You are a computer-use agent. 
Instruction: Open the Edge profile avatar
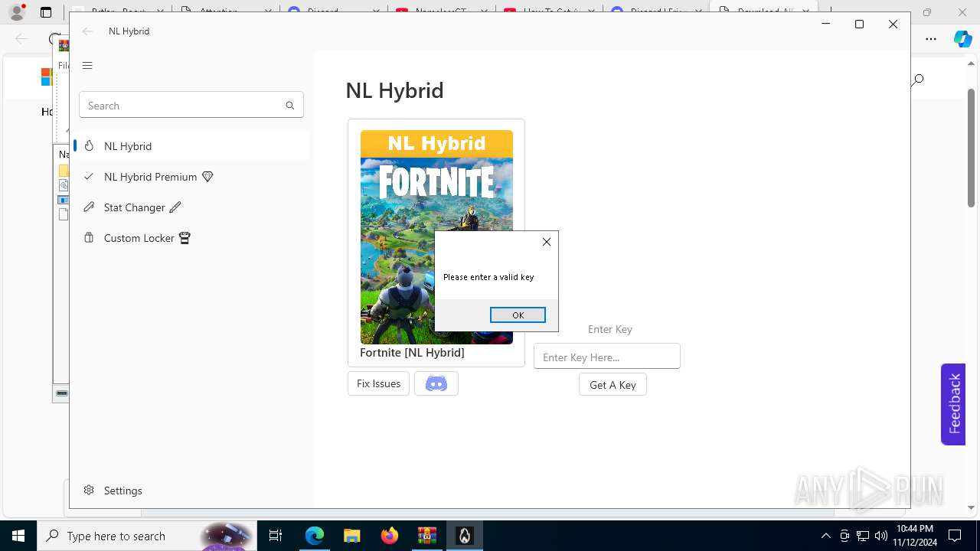coord(17,12)
